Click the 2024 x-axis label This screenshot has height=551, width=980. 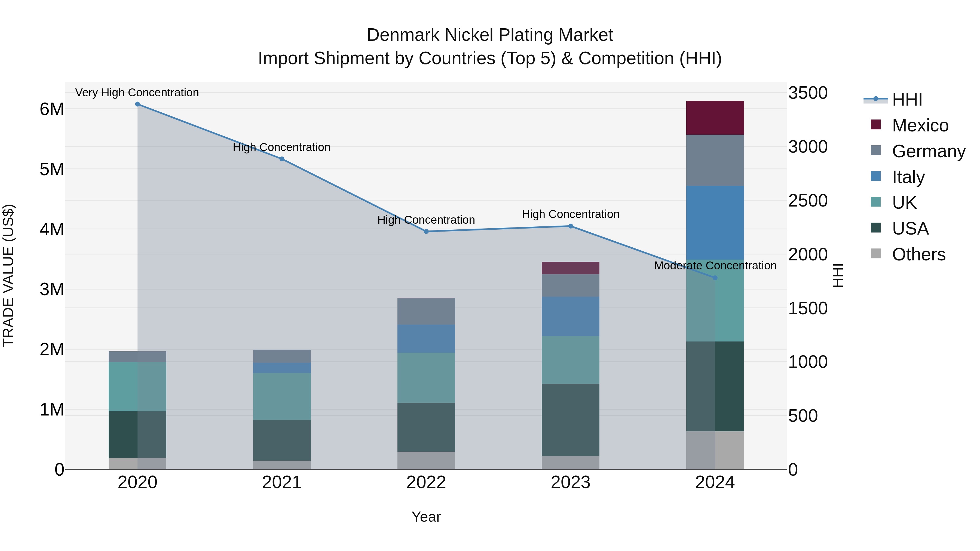tap(715, 482)
